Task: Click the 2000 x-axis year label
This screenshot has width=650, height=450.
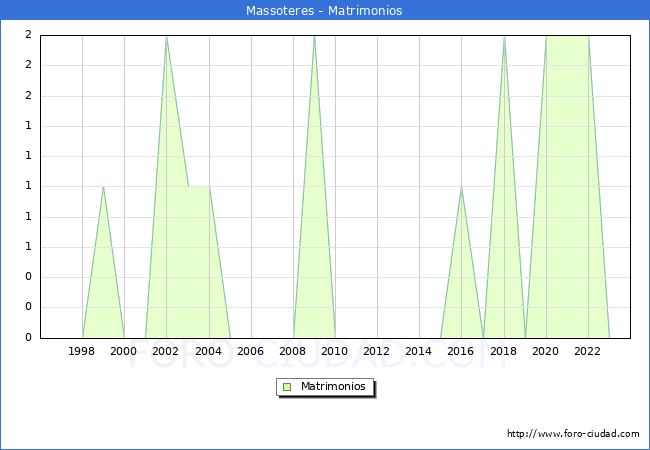Action: click(124, 351)
